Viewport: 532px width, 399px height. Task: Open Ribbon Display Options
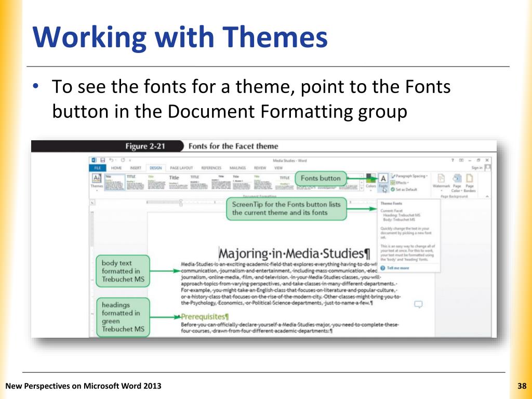pos(461,160)
